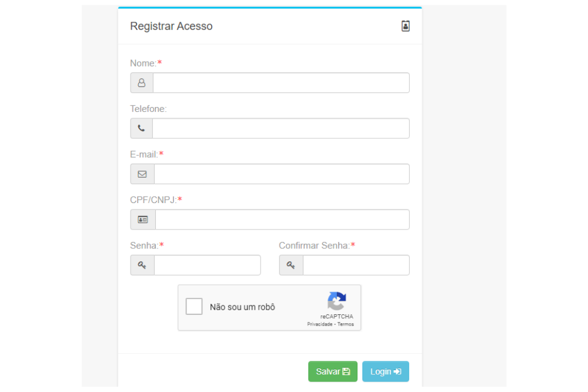
Task: Select the CPF/CNPJ input field
Action: [x=282, y=220]
